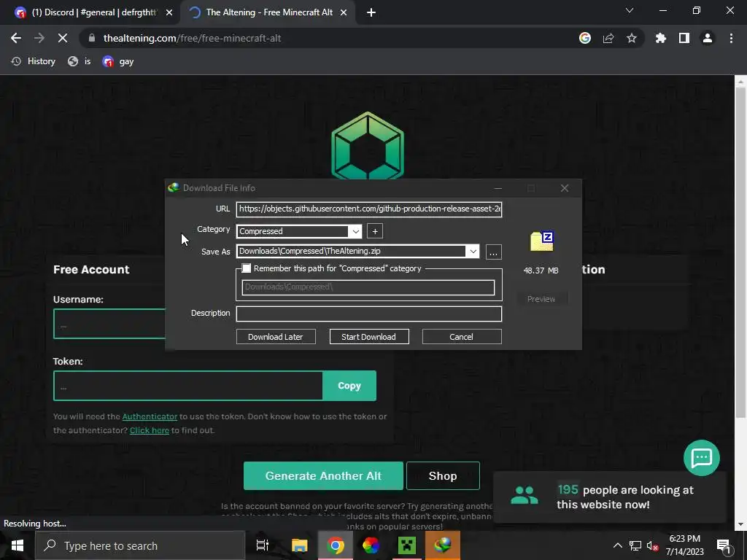Click the page vertical scrollbar
Screen dimensions: 747x560
[740, 252]
